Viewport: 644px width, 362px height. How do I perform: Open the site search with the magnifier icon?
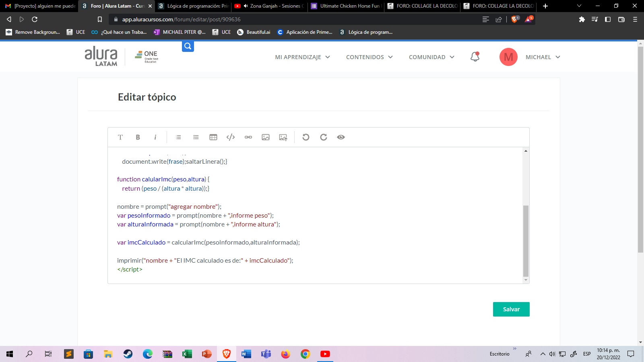[x=188, y=46]
